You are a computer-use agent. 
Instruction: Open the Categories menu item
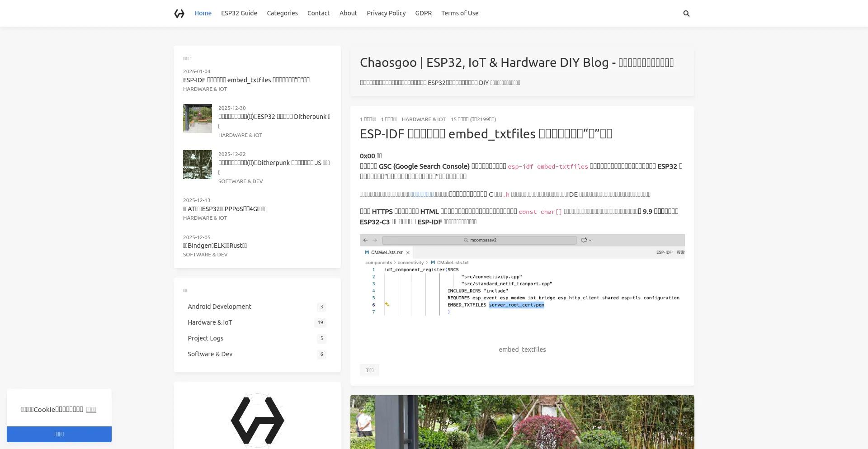(282, 13)
